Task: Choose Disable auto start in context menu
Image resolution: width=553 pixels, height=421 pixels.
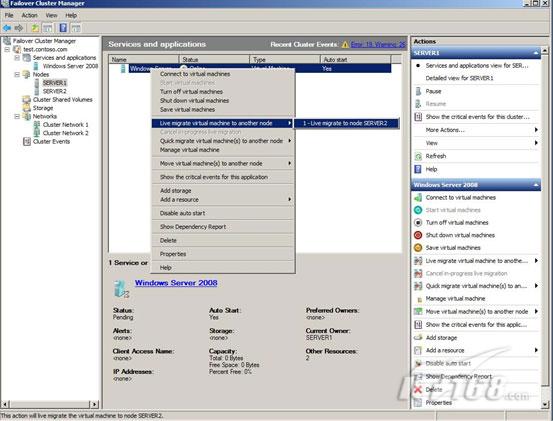Action: click(223, 213)
